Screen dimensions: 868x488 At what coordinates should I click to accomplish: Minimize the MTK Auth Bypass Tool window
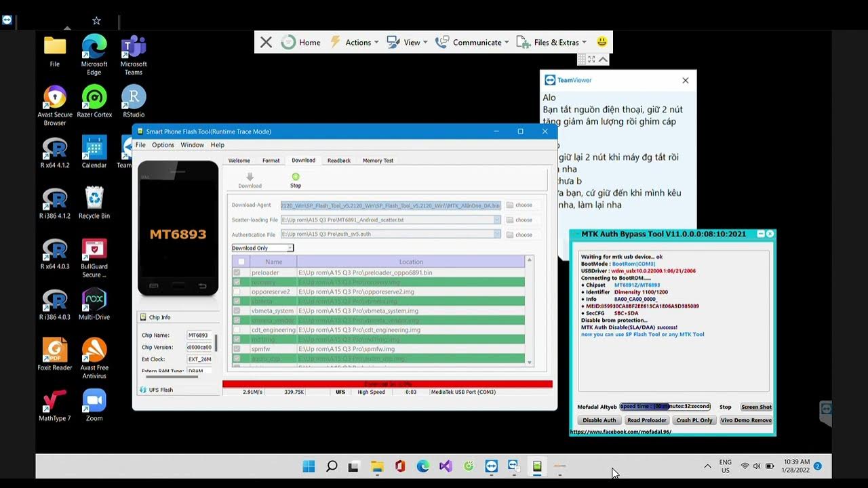[760, 234]
